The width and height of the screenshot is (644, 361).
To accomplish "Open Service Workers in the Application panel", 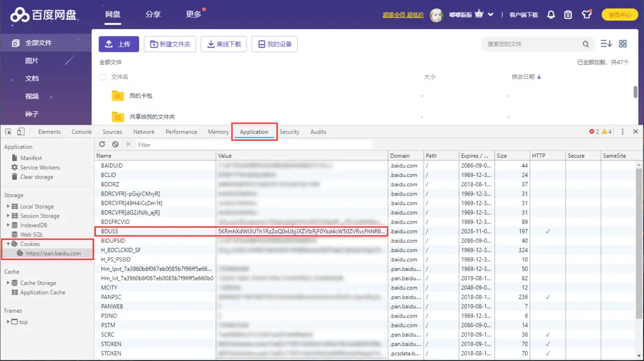I will coord(39,167).
